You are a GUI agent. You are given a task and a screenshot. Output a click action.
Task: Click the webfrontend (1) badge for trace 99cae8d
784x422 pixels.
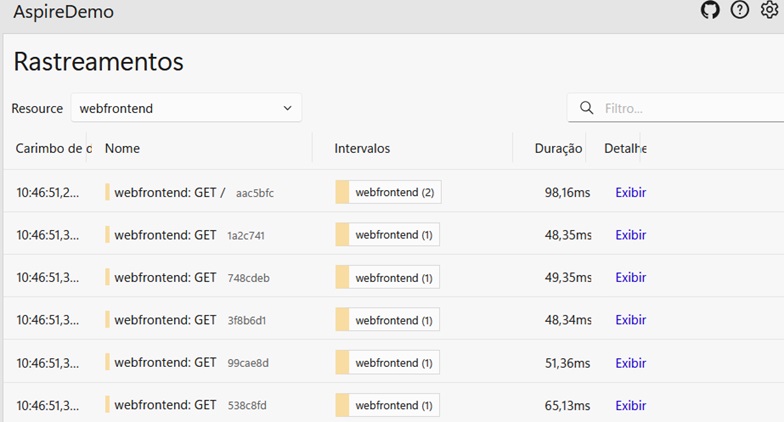(388, 363)
